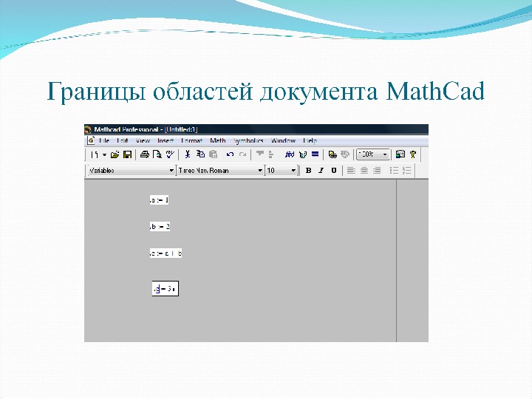Screen dimensions: 532x399
Task: Click Align Regions Across icon
Action: click(260, 154)
